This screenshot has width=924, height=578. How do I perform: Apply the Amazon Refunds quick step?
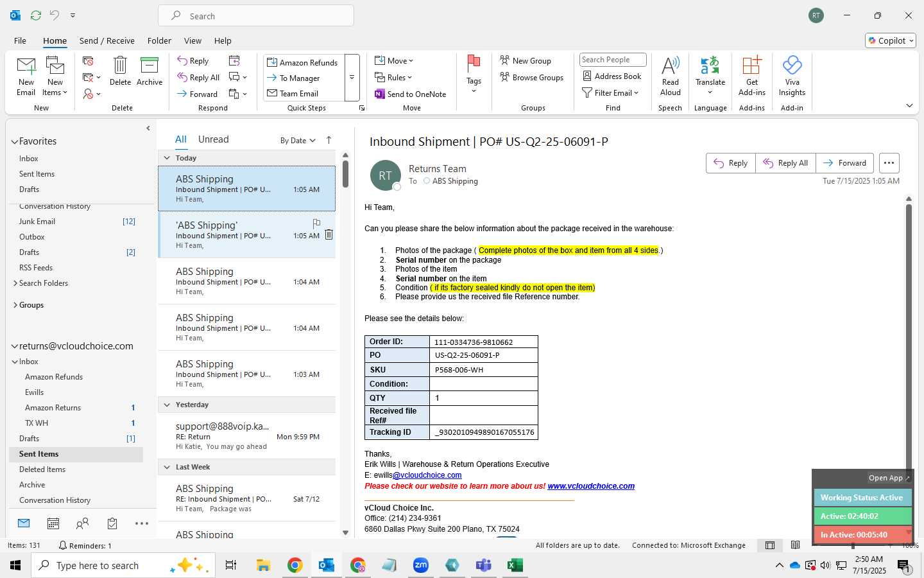302,62
